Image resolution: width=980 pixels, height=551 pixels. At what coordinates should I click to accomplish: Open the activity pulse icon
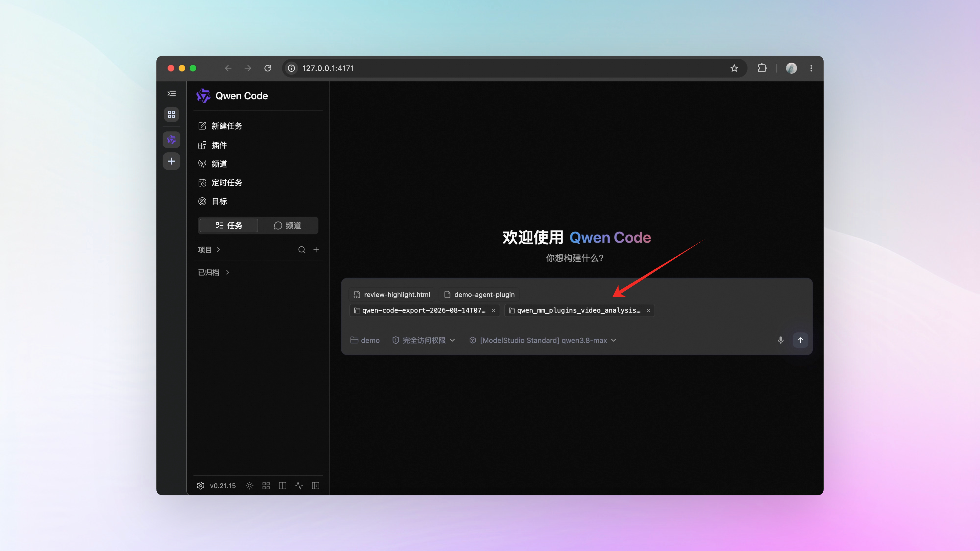pyautogui.click(x=299, y=486)
